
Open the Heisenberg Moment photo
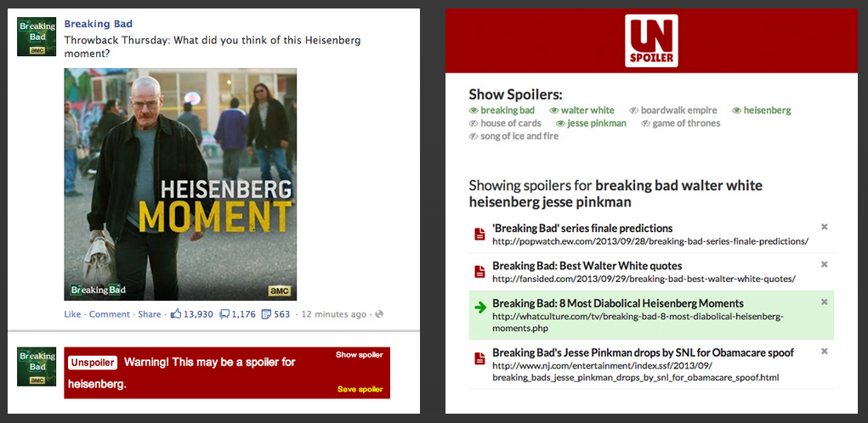(180, 184)
